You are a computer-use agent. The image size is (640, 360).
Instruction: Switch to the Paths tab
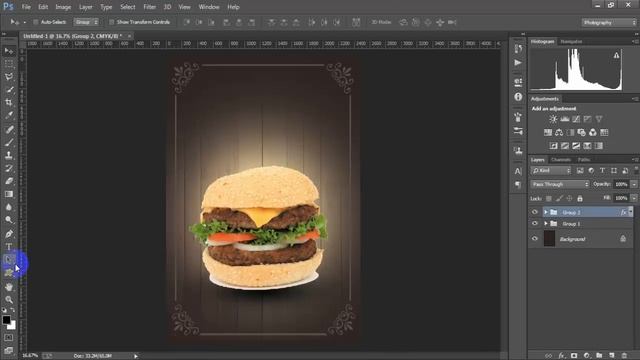pos(584,160)
